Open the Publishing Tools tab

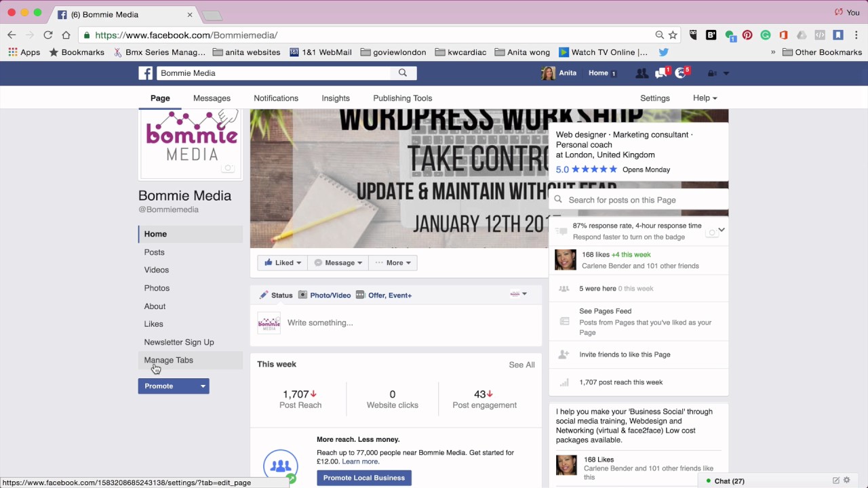(x=403, y=98)
